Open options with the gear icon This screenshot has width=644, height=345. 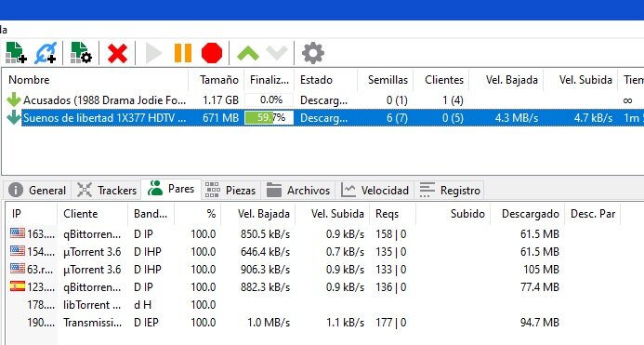tap(313, 53)
